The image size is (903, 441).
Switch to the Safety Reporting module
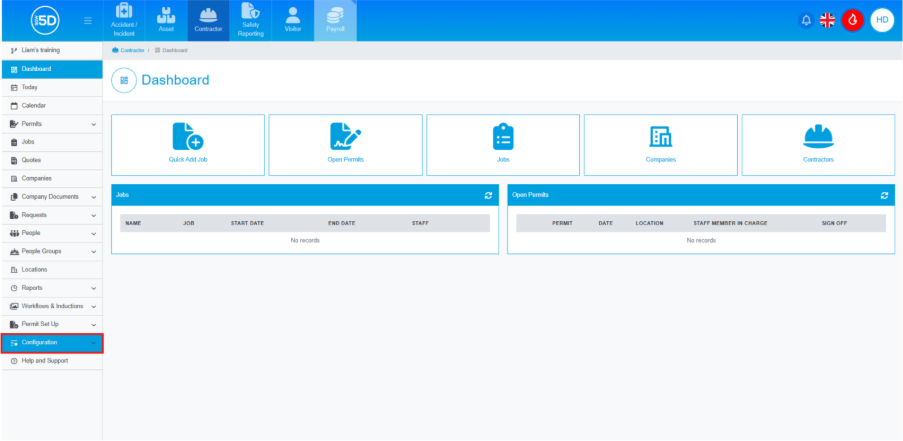coord(251,20)
